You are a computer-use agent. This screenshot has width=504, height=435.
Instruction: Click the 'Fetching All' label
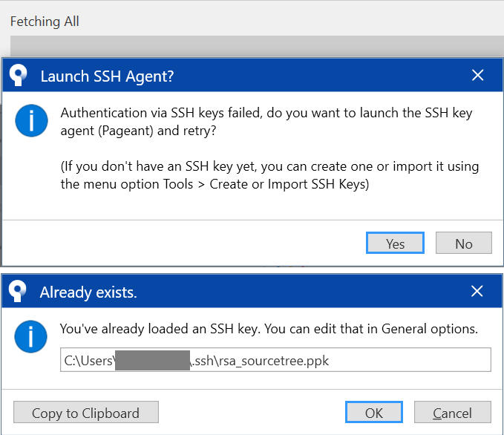pyautogui.click(x=45, y=22)
